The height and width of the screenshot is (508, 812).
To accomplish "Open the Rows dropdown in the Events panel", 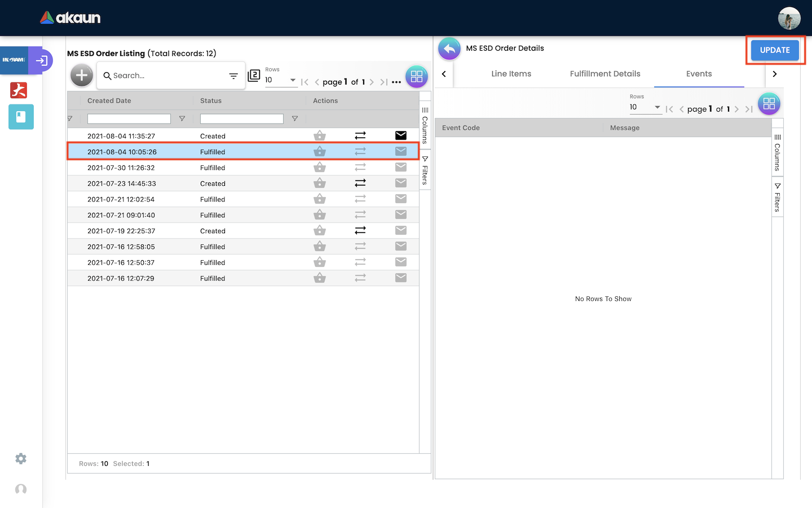I will click(x=645, y=107).
